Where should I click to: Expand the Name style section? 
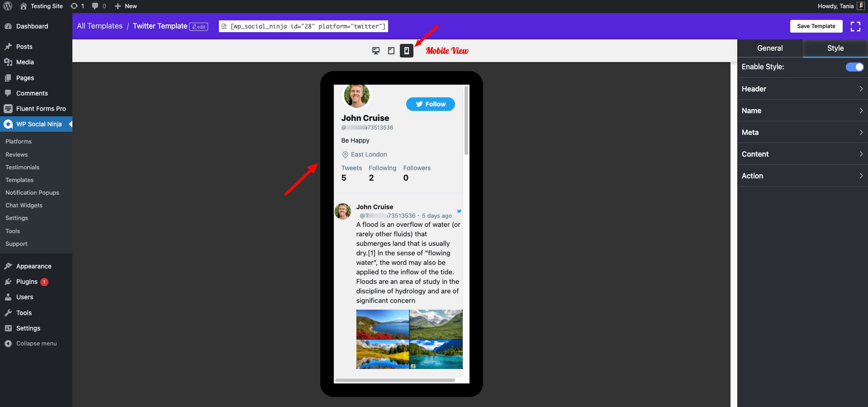(x=802, y=110)
